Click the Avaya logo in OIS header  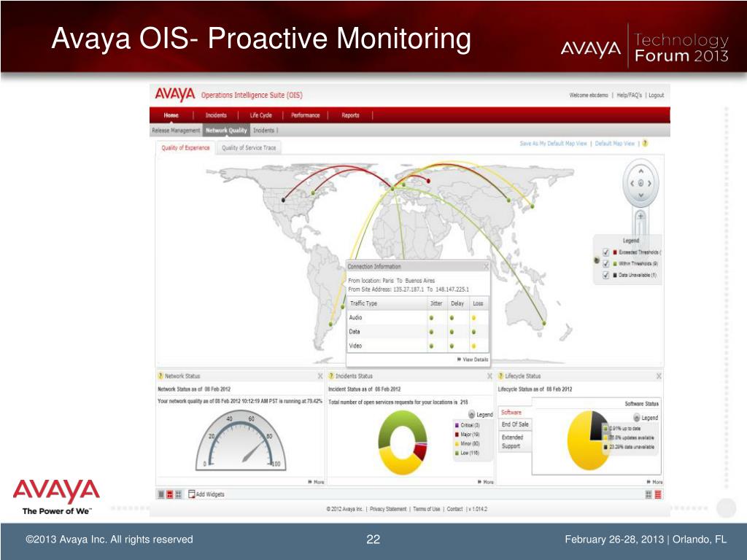(175, 94)
